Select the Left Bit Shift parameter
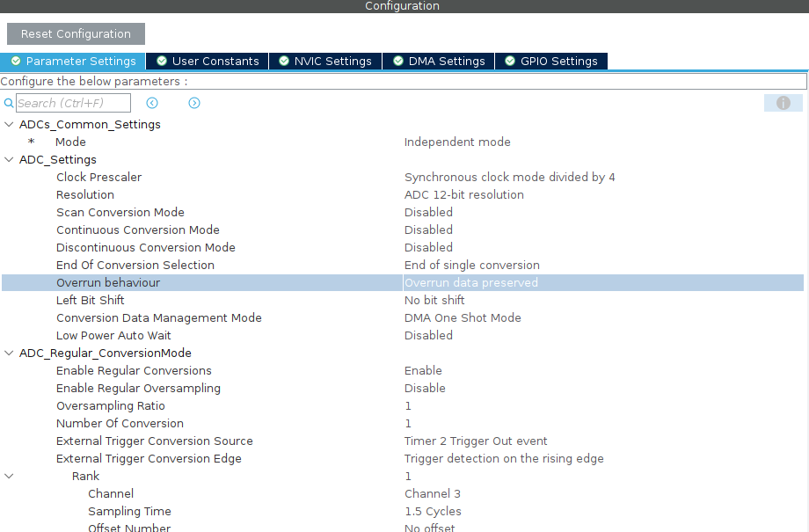The width and height of the screenshot is (809, 532). (91, 301)
